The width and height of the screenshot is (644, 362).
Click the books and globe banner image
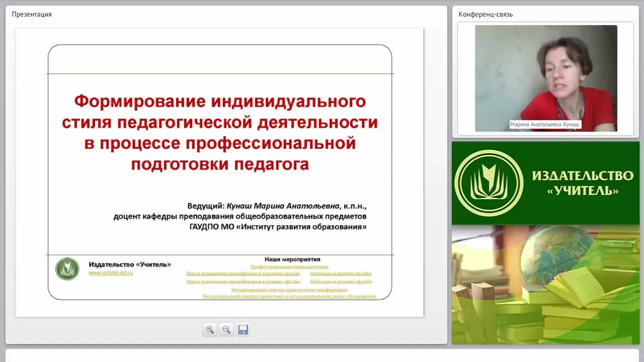pos(545,285)
